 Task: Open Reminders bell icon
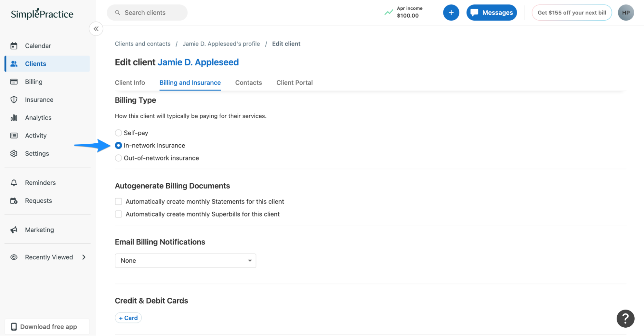14,183
